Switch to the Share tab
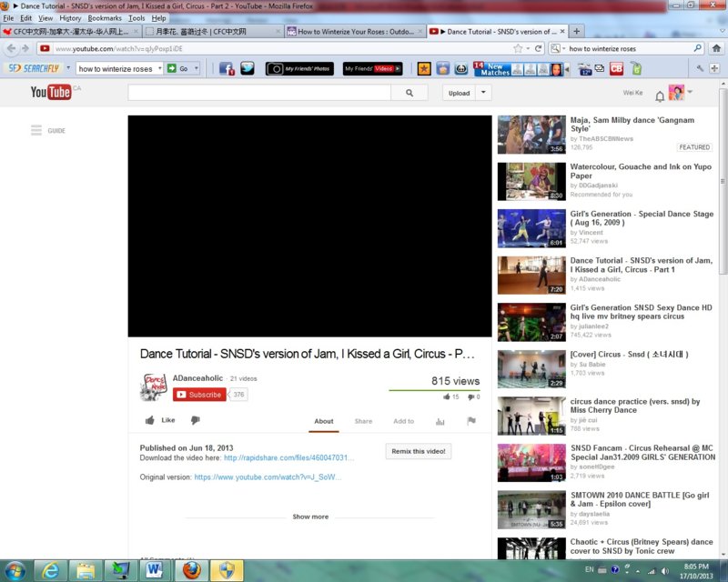The height and width of the screenshot is (582, 728). 363,421
